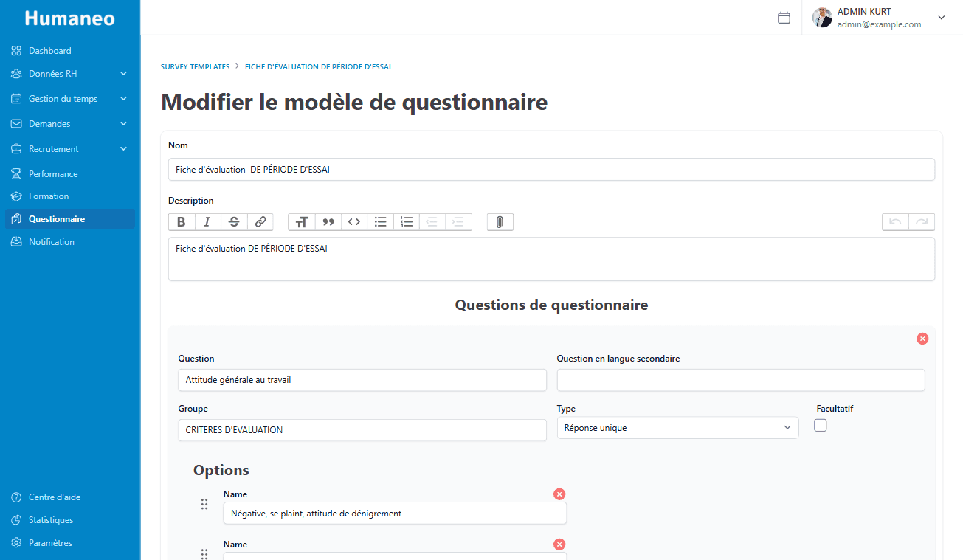Toggle code formatting icon

pyautogui.click(x=354, y=222)
